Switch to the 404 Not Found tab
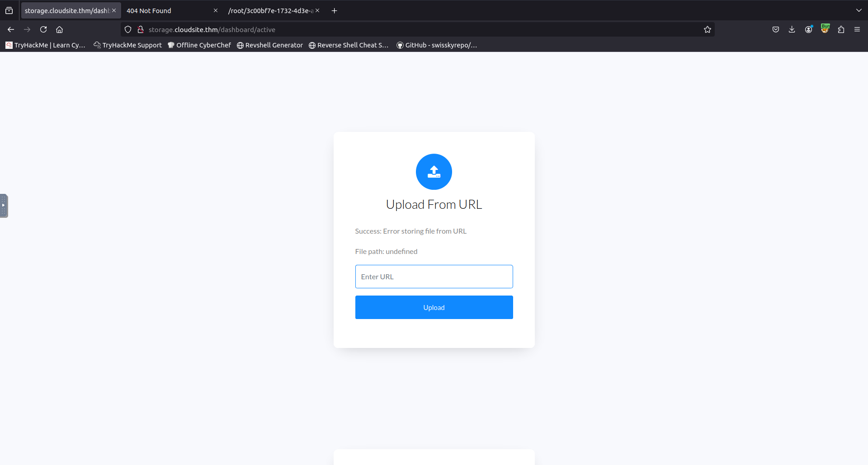868x465 pixels. 171,10
